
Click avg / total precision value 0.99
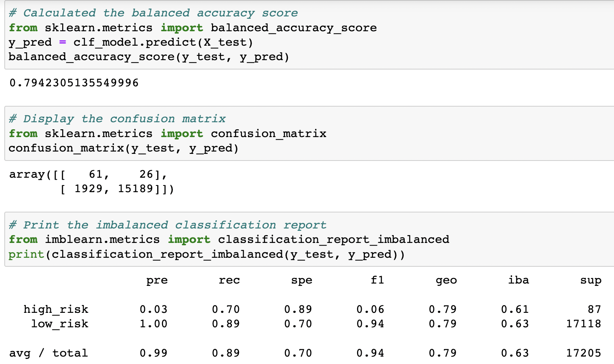[153, 353]
